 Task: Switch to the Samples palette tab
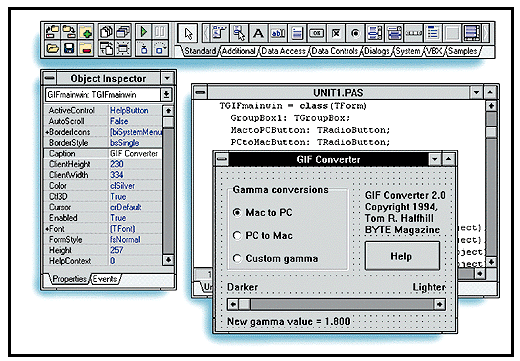(x=463, y=51)
